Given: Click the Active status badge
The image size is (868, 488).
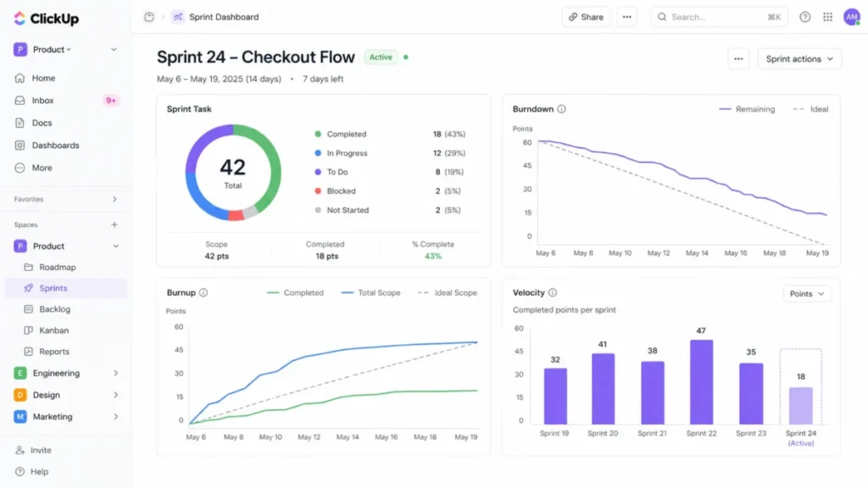Looking at the screenshot, I should click(x=381, y=57).
